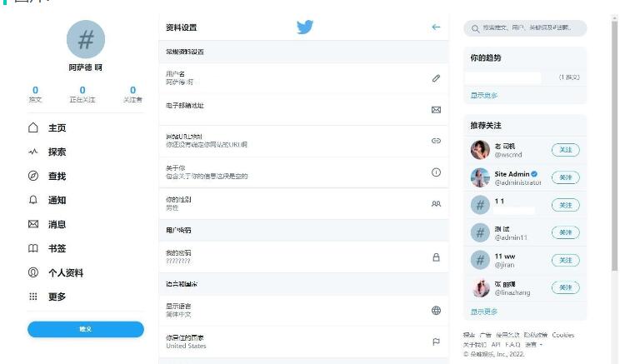The image size is (620, 364).
Task: Click the link icon in website URL row
Action: coord(436,141)
